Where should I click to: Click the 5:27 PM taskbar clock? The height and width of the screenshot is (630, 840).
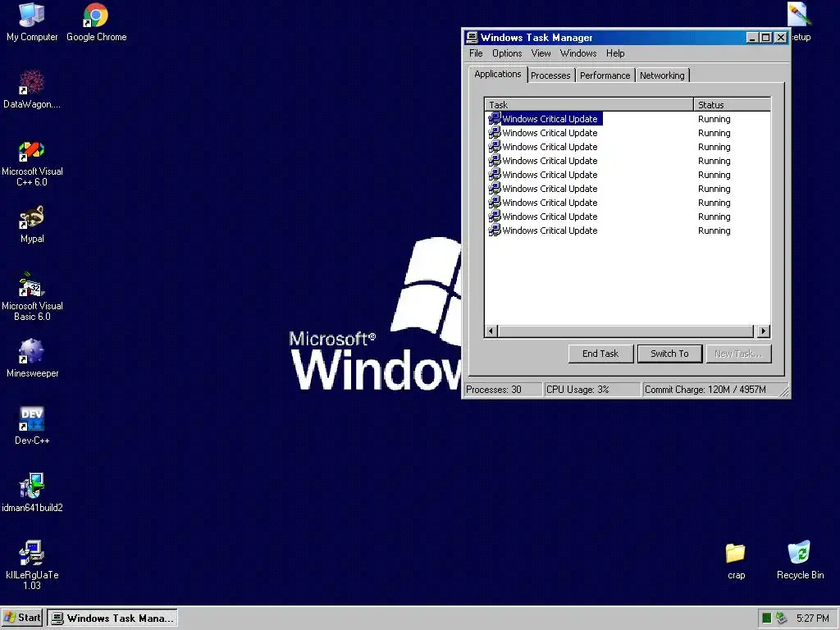click(812, 619)
